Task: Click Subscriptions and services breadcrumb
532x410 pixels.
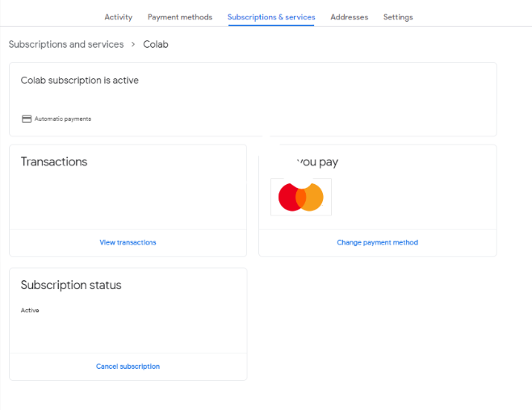Action: coord(66,44)
